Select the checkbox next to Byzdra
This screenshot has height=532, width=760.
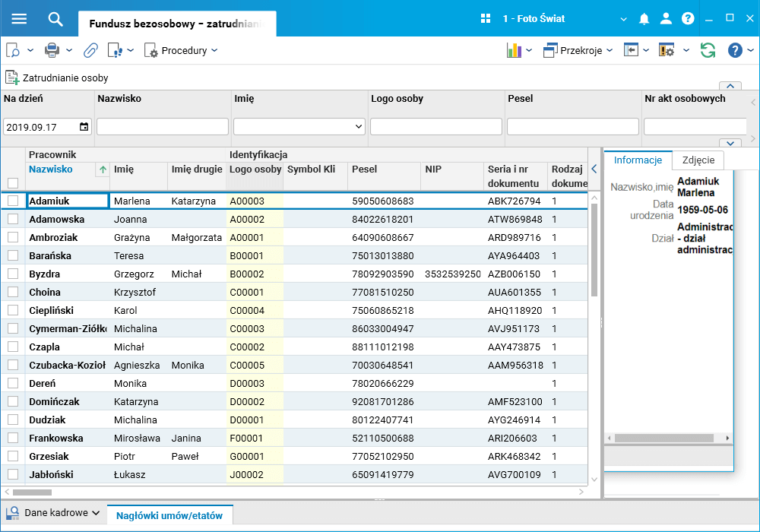13,274
